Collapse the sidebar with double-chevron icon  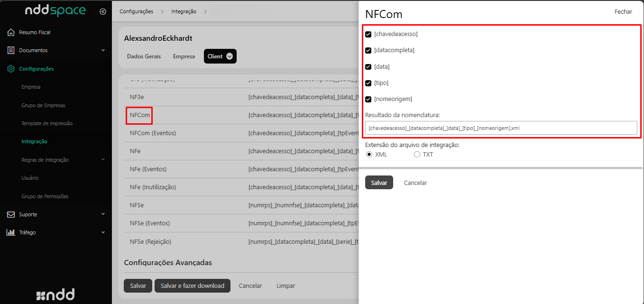(103, 11)
